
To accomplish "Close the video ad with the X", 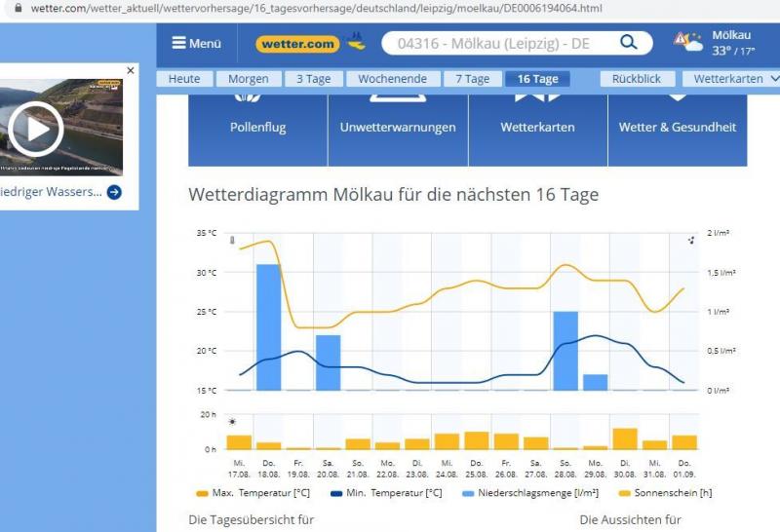I will 131,70.
